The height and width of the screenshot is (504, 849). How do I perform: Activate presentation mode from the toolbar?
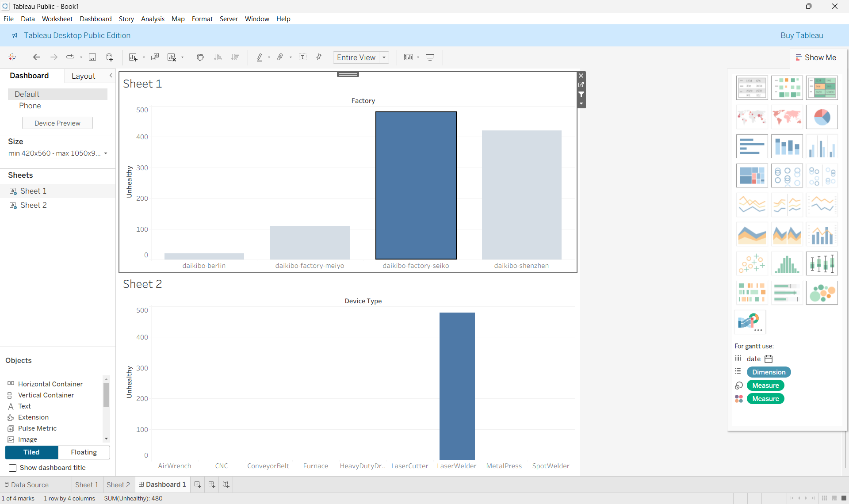430,57
